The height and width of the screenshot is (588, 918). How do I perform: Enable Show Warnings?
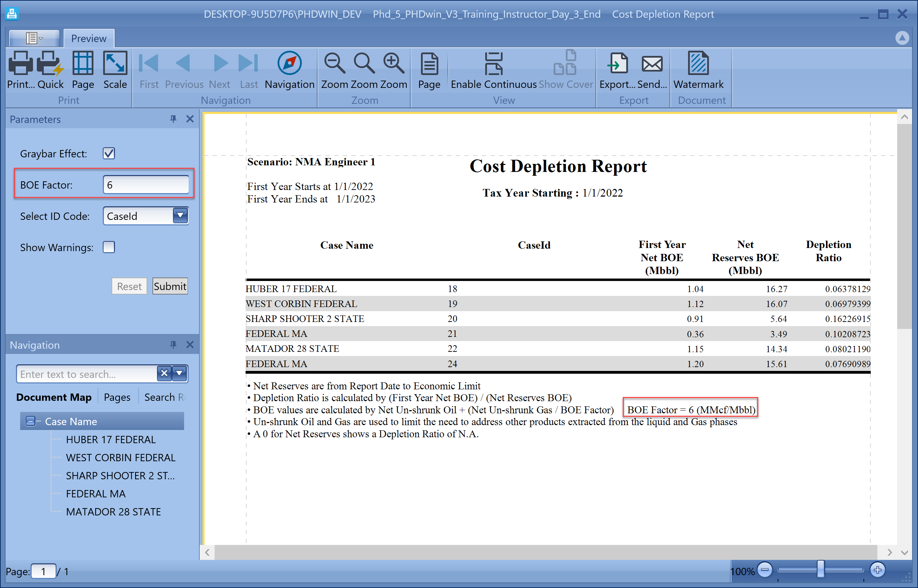click(x=109, y=247)
